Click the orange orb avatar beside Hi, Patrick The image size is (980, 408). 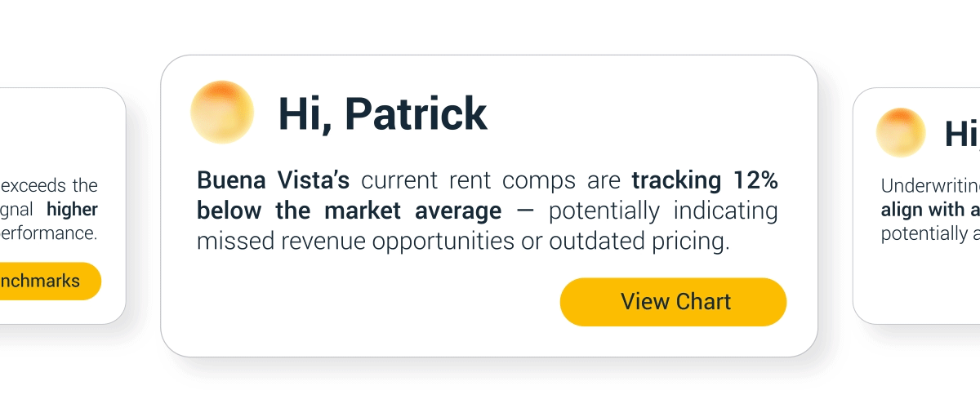[x=222, y=113]
